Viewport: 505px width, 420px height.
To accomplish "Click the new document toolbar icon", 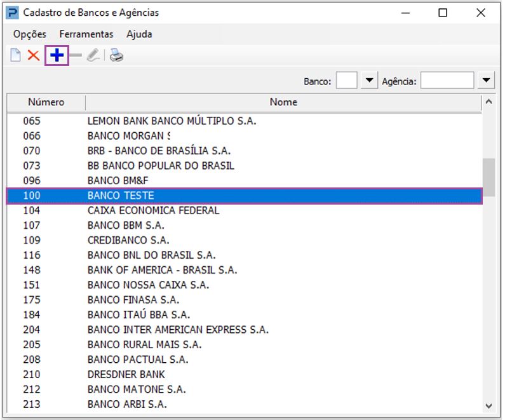I will (x=15, y=55).
